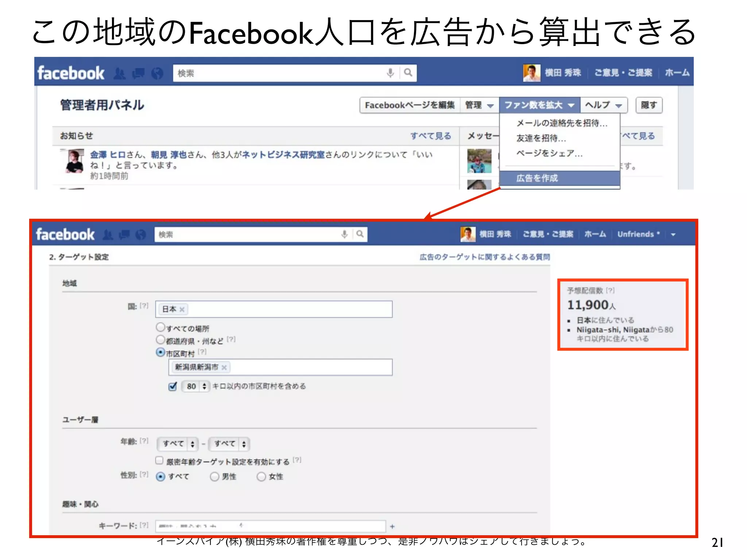Click ホーム in lower window navigation
This screenshot has width=747, height=560.
click(595, 234)
